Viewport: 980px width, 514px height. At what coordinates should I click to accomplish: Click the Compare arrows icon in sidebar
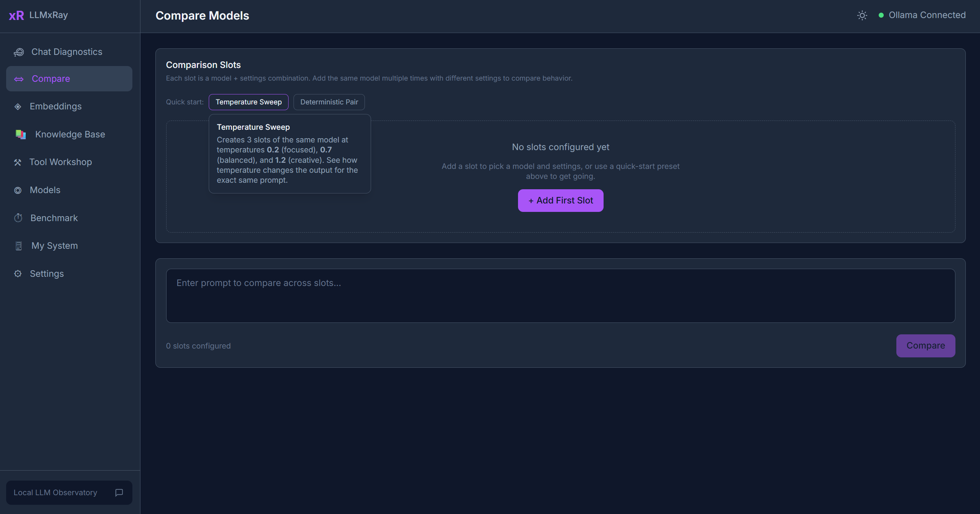point(19,79)
